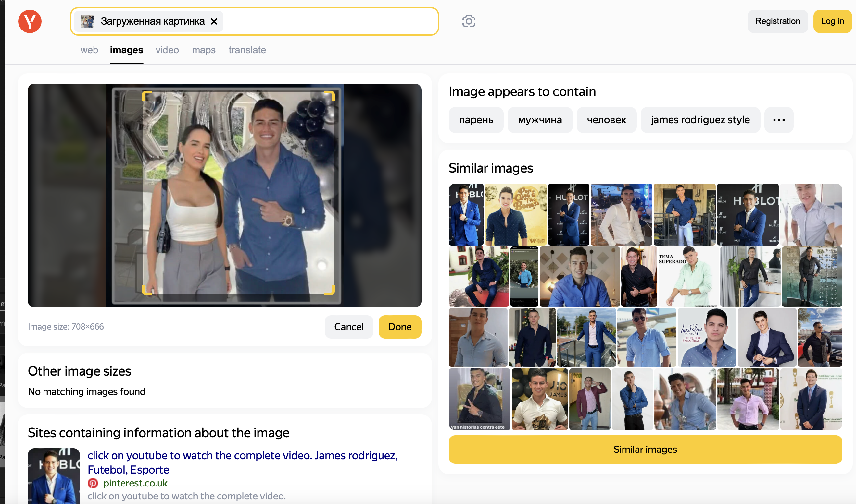Image resolution: width=856 pixels, height=504 pixels.
Task: Open the maps tab
Action: coord(204,50)
